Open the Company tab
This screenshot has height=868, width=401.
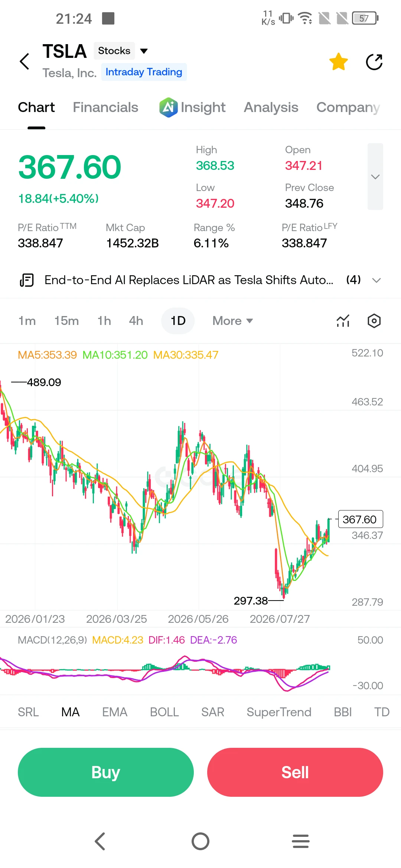(x=348, y=108)
